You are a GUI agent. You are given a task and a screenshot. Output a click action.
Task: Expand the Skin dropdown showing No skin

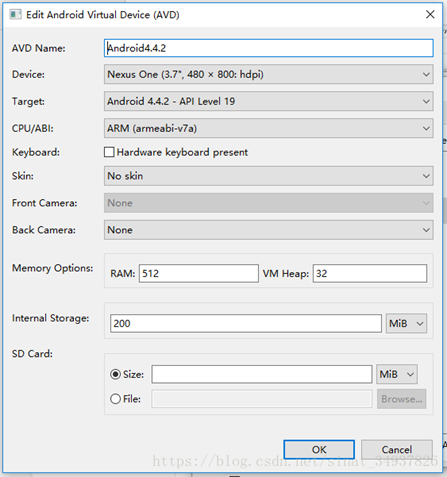(268, 176)
